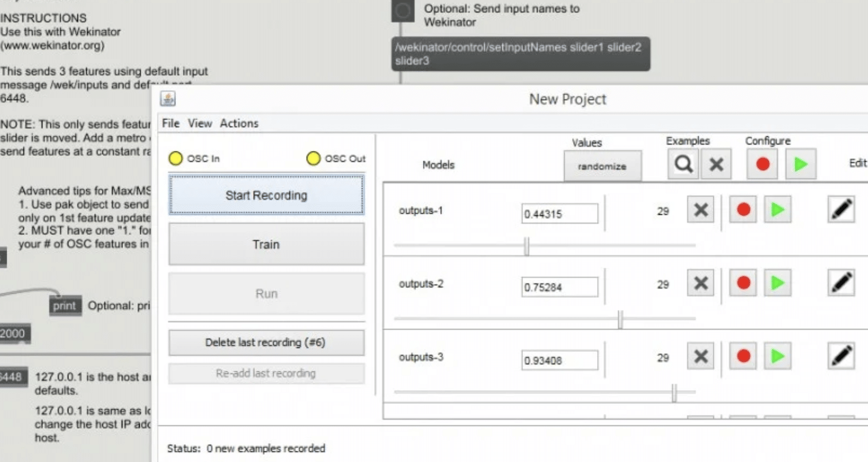Toggle the red record icon under Configure

pos(762,164)
